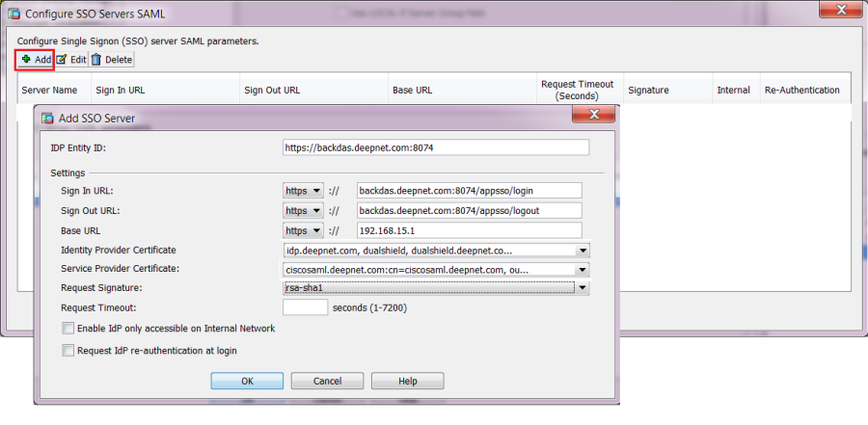The width and height of the screenshot is (868, 425).
Task: Click the 'Service Provider Certificate:' label
Action: click(x=121, y=268)
